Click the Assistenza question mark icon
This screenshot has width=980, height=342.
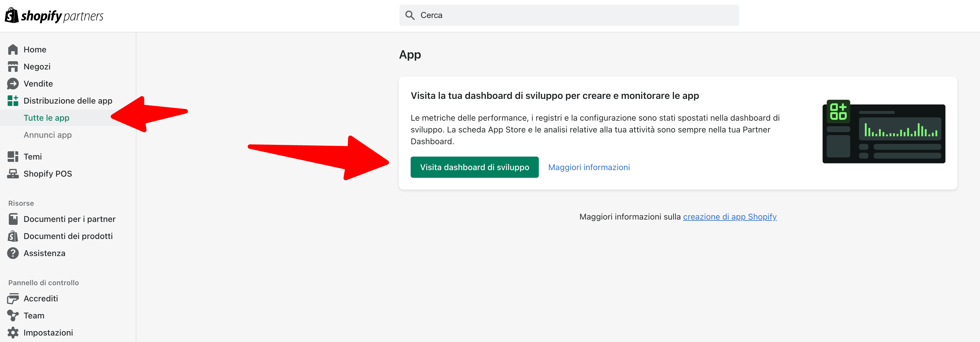coord(13,253)
